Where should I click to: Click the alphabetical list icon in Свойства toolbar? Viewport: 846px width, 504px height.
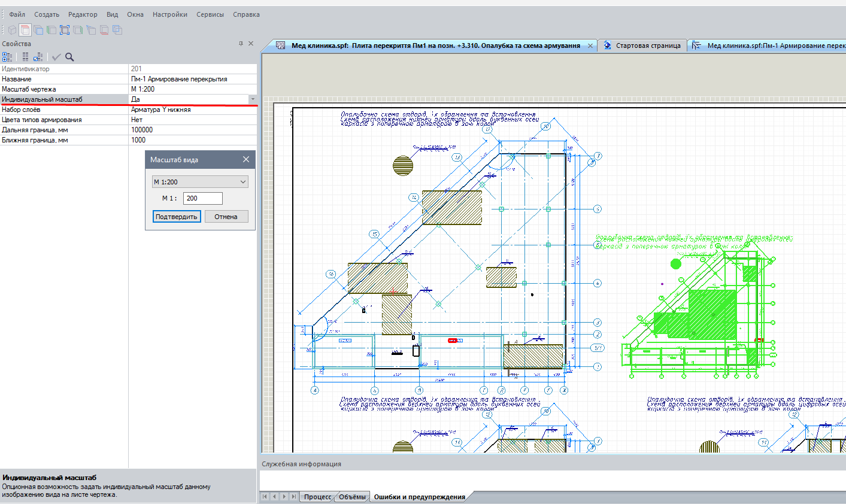25,57
